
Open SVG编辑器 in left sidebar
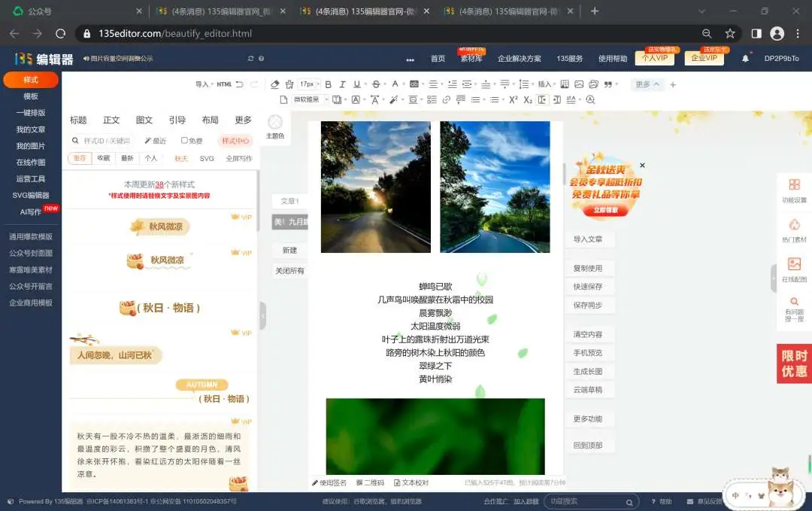click(31, 196)
